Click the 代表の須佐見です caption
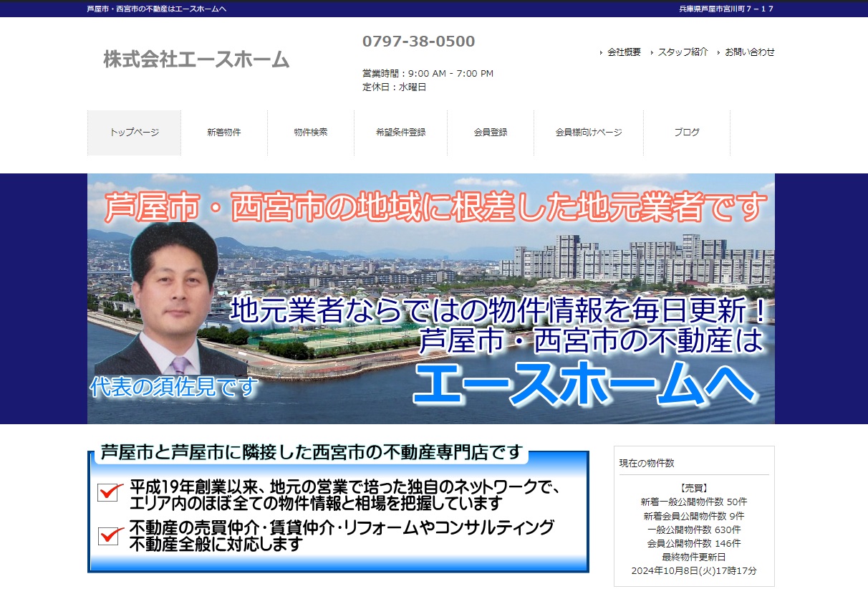This screenshot has height=589, width=868. pos(174,387)
